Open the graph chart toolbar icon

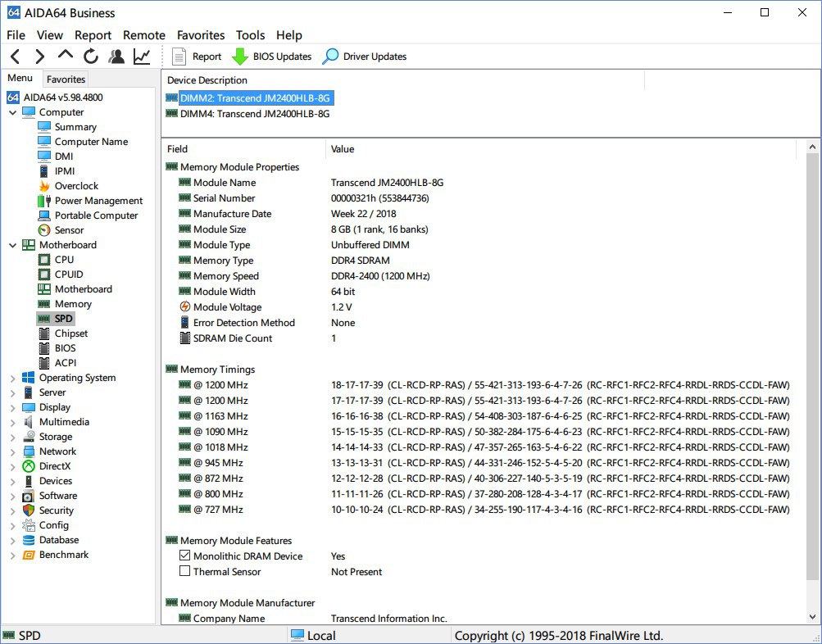click(x=142, y=57)
